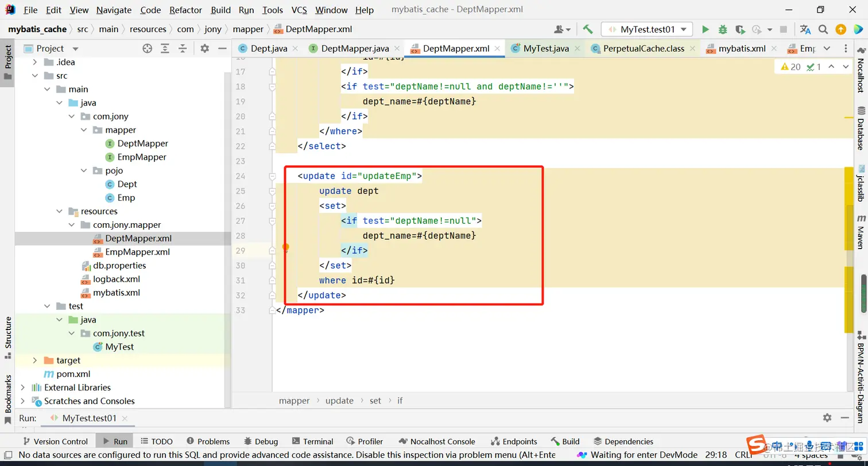Open the Bookmarks tool window
The image size is (868, 466).
(x=8, y=399)
